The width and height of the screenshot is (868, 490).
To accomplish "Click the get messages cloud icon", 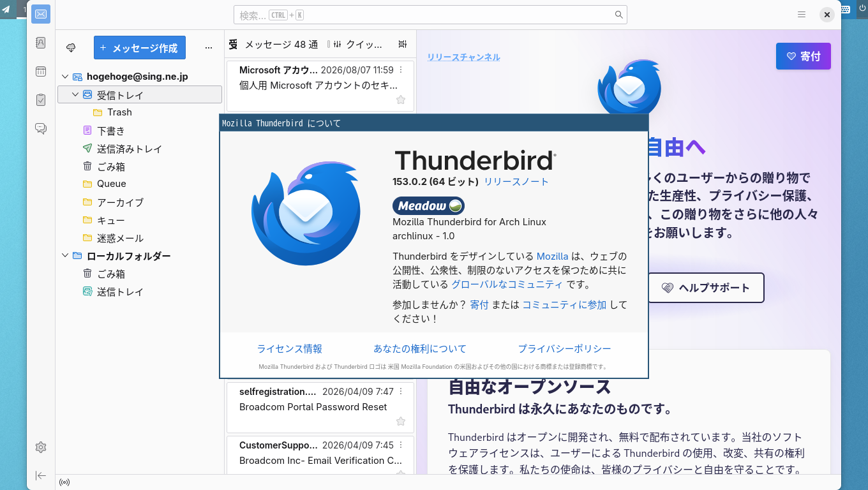I will click(71, 48).
